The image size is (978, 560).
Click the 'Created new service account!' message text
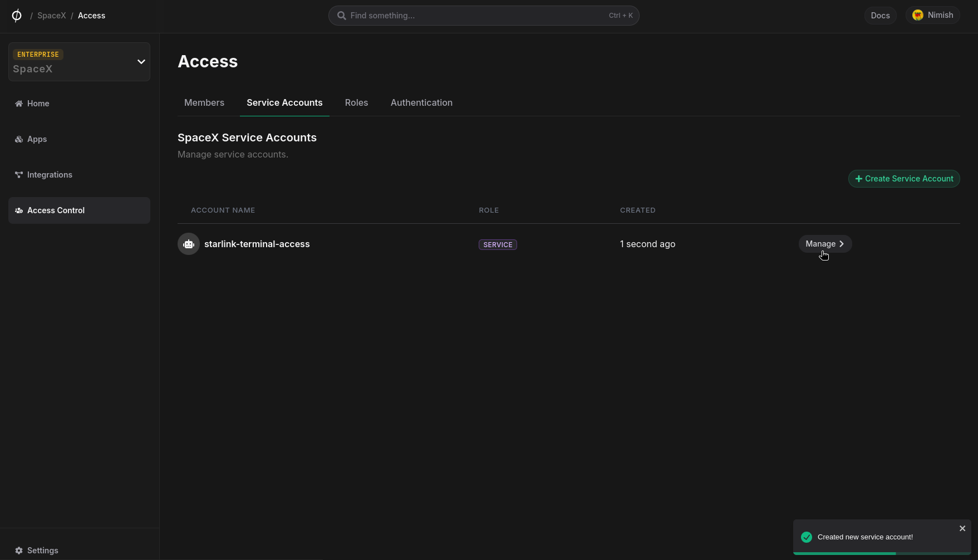865,537
